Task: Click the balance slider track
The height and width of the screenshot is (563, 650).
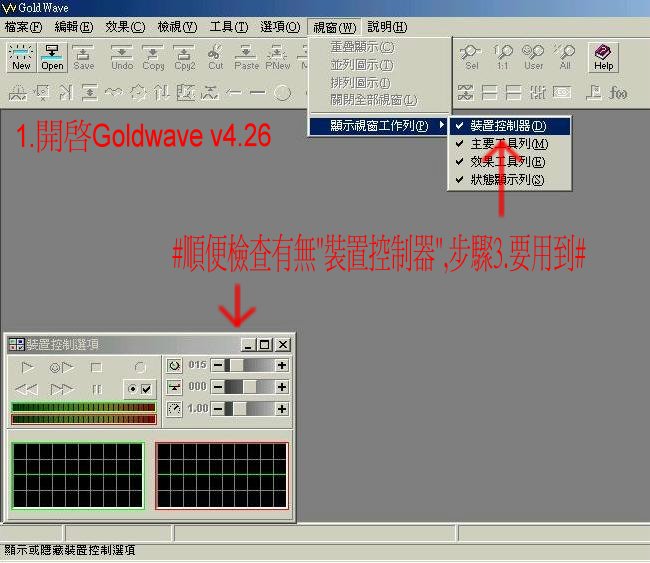Action: 245,387
